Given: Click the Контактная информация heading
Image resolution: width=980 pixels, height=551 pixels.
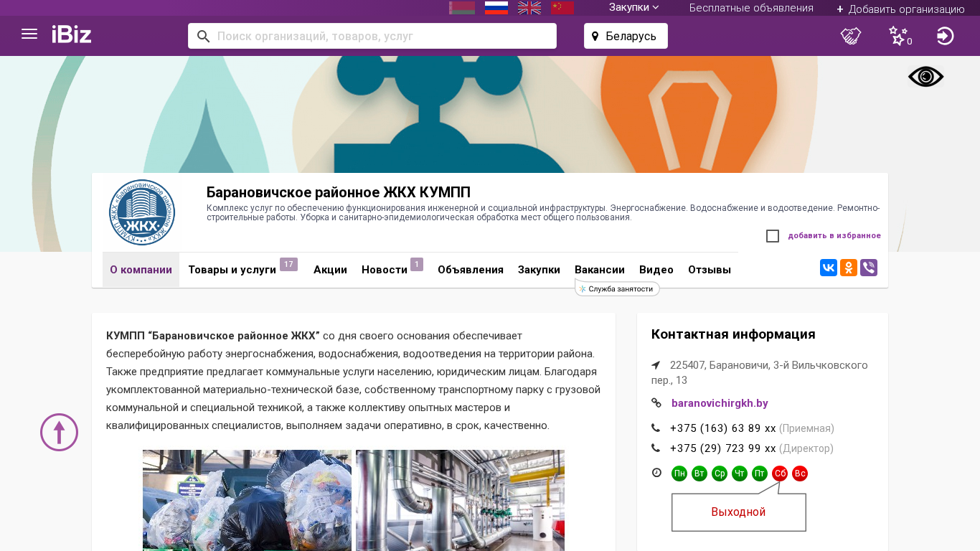Looking at the screenshot, I should [733, 334].
